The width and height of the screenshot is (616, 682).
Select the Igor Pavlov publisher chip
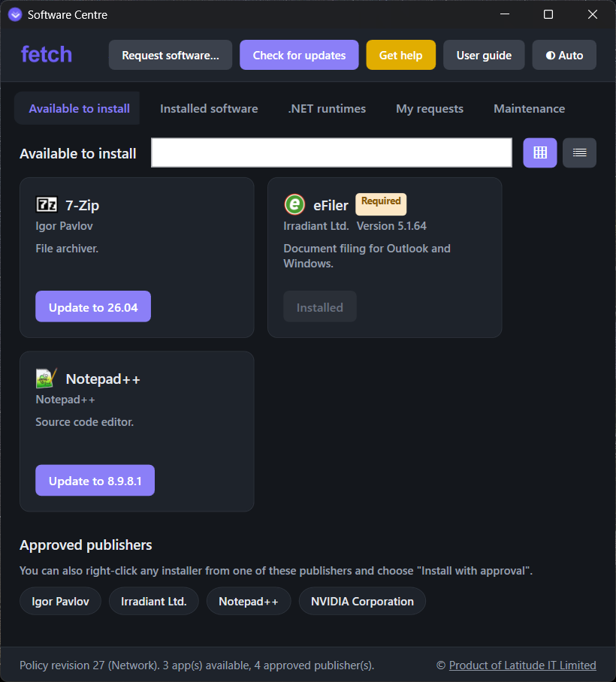(60, 601)
